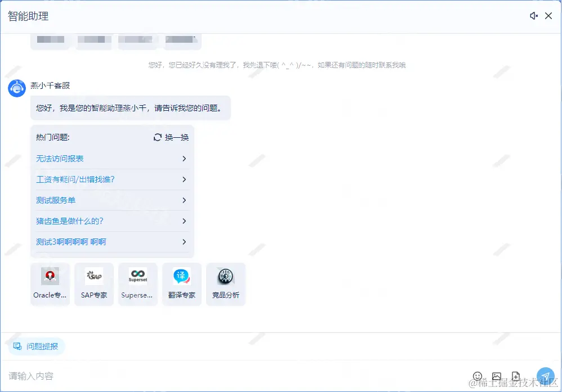Image resolution: width=562 pixels, height=392 pixels.
Task: Open the 问题提报 feature
Action: point(35,346)
